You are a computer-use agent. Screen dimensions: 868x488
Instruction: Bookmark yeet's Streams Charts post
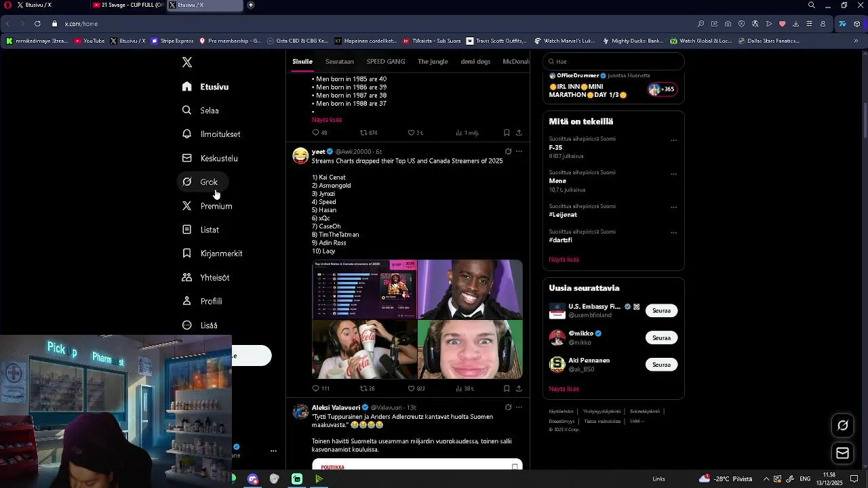click(507, 388)
